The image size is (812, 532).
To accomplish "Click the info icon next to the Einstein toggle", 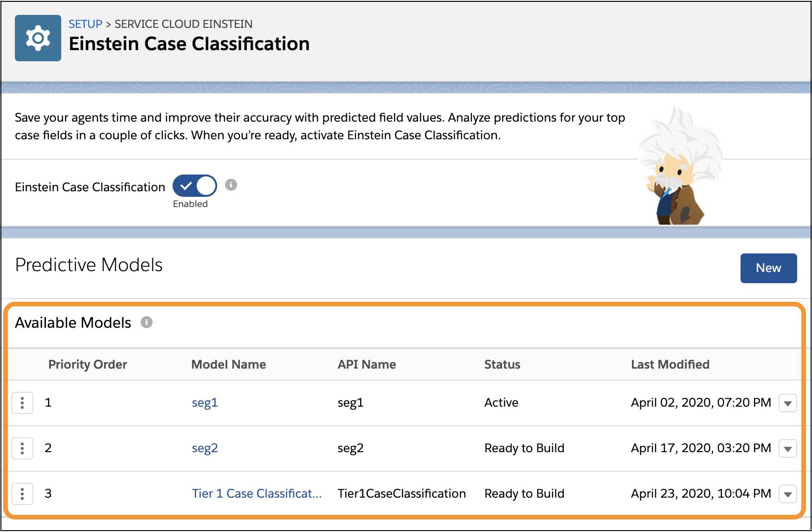I will pos(231,185).
